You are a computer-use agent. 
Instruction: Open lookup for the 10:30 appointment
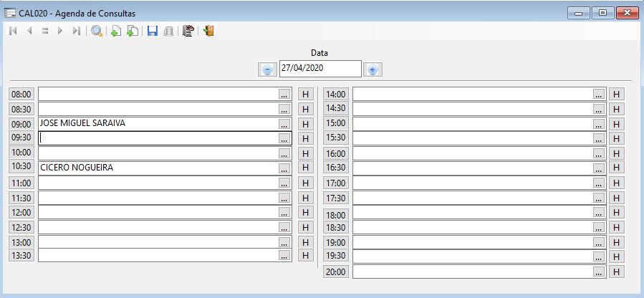(284, 168)
